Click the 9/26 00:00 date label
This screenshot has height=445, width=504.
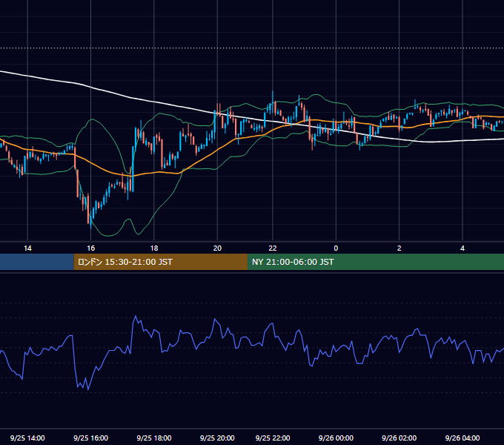[x=336, y=438]
